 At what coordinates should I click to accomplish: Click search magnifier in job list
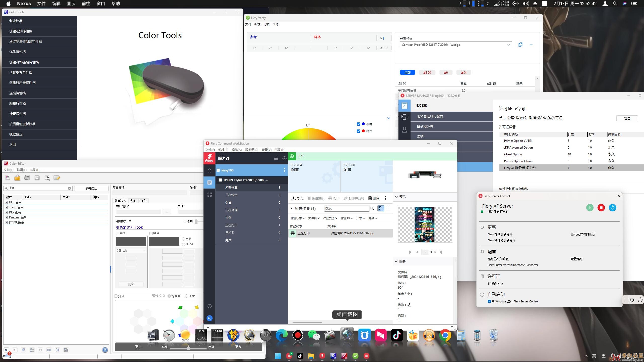(372, 208)
